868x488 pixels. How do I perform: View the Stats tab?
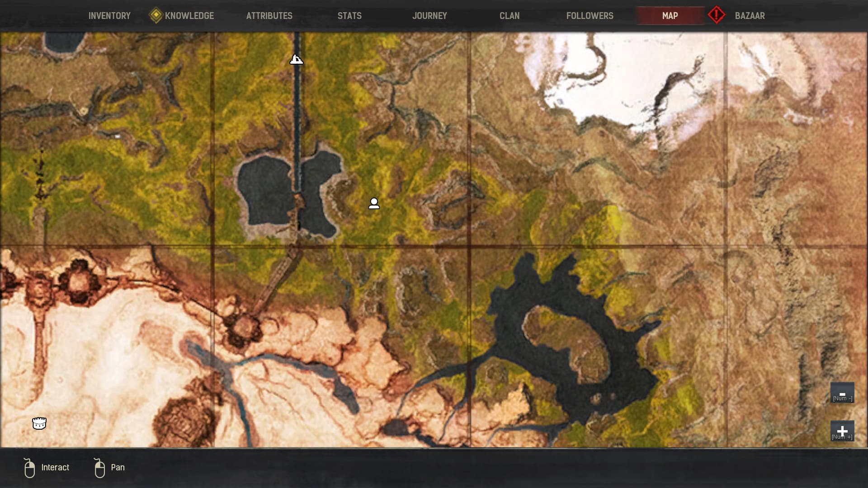coord(349,16)
